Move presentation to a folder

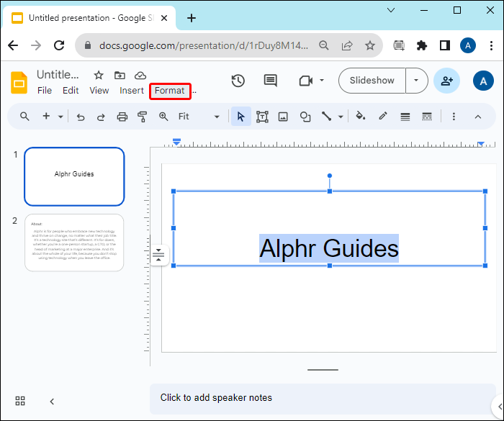click(120, 75)
